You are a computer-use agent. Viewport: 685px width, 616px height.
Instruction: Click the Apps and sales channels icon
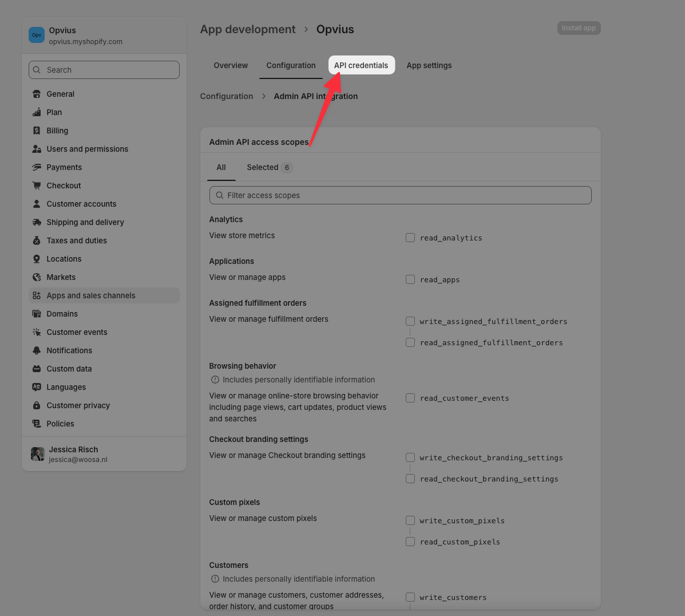(x=37, y=296)
